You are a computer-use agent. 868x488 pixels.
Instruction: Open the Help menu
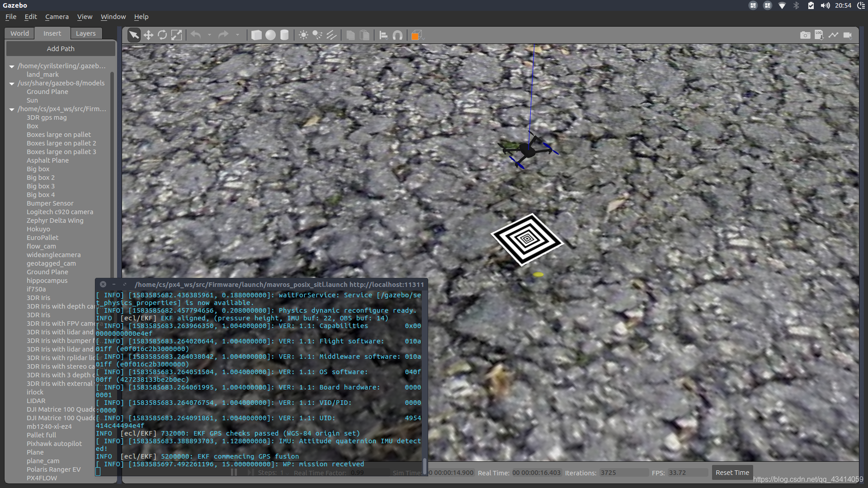(141, 17)
